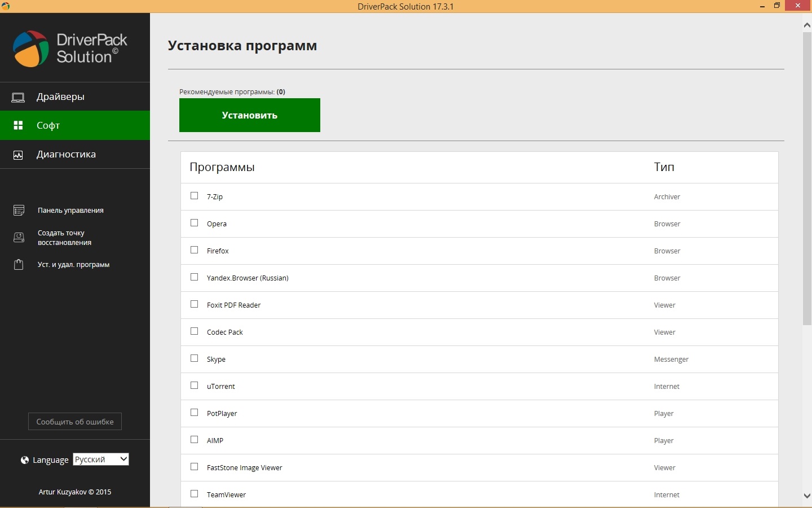The height and width of the screenshot is (508, 812).
Task: Open Панель управления link
Action: coord(70,211)
